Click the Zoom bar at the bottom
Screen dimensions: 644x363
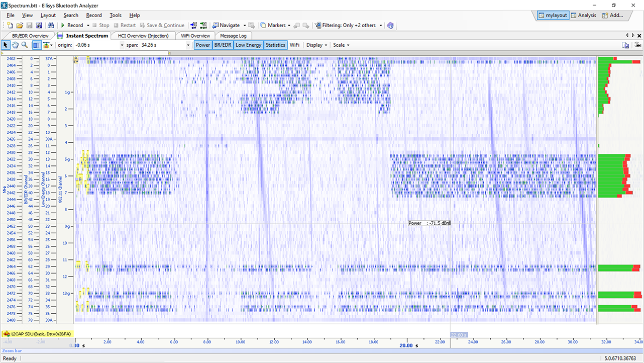(x=321, y=351)
